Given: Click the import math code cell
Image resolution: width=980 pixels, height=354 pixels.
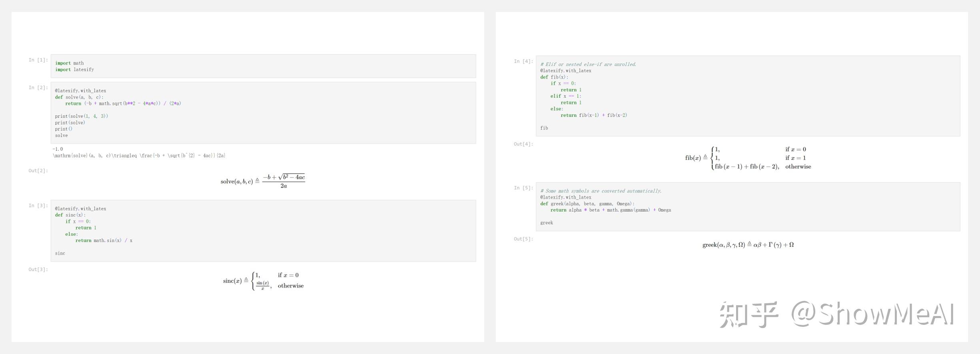Looking at the screenshot, I should tap(263, 66).
